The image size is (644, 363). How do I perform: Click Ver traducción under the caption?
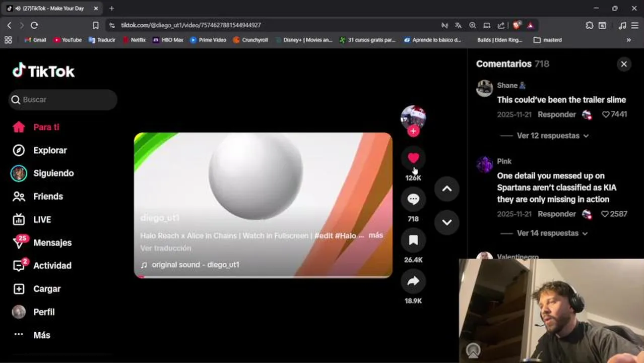(166, 248)
